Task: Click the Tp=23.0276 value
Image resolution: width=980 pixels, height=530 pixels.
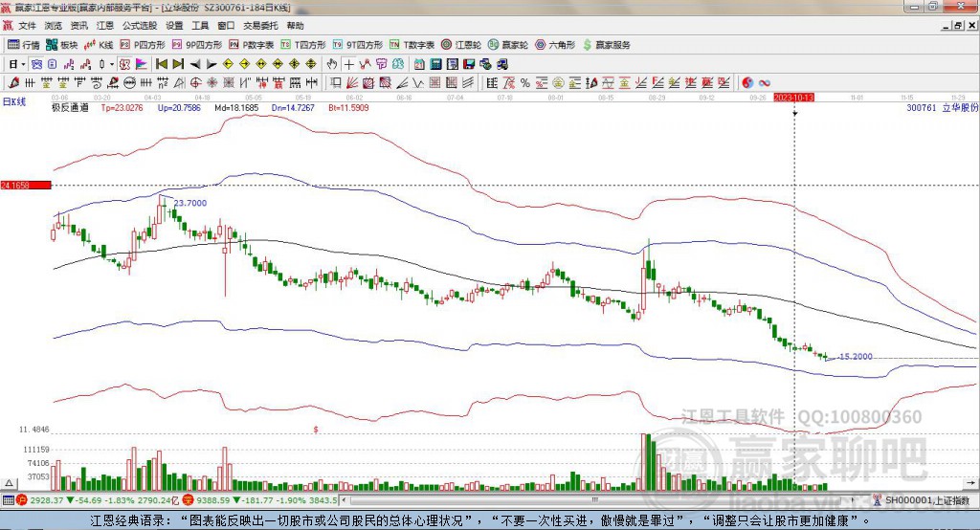Action: (122, 107)
